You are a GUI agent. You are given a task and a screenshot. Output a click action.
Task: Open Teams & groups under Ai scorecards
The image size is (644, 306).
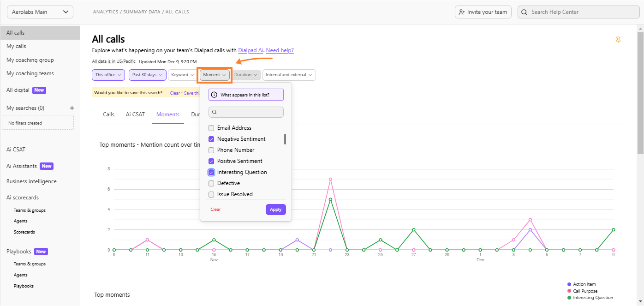click(30, 210)
